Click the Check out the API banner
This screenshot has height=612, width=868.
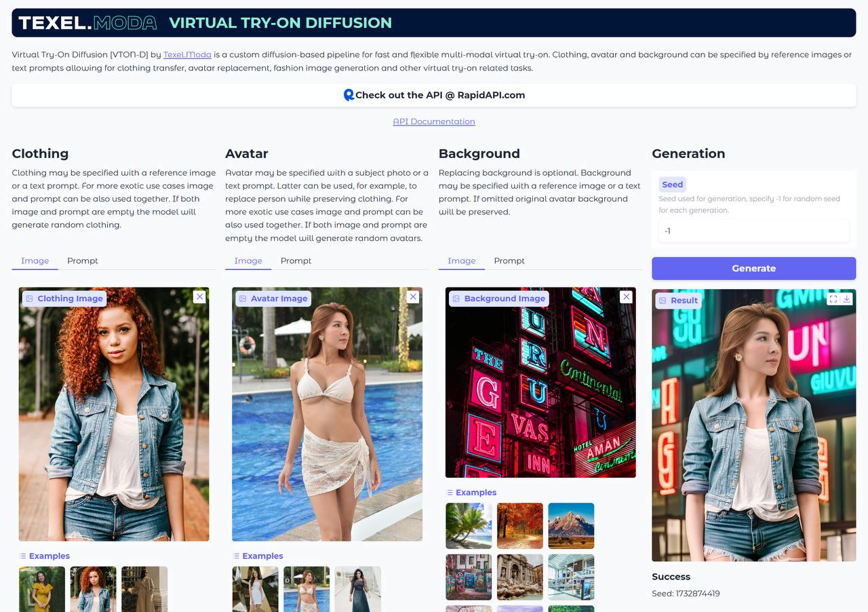click(x=434, y=95)
